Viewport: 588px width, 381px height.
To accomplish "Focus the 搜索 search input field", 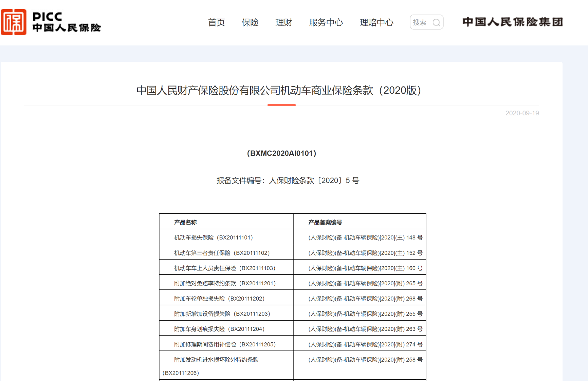I will pyautogui.click(x=426, y=22).
